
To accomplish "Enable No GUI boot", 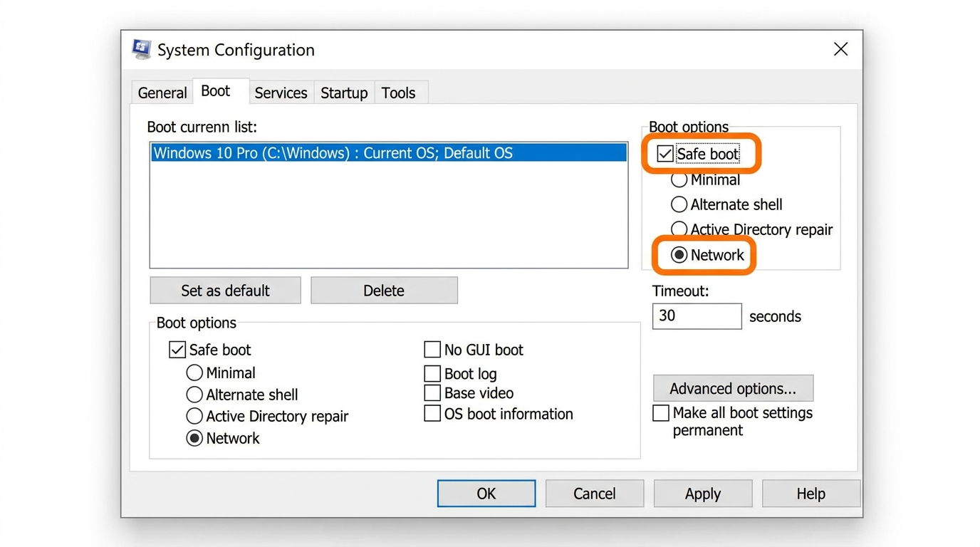I will (432, 349).
